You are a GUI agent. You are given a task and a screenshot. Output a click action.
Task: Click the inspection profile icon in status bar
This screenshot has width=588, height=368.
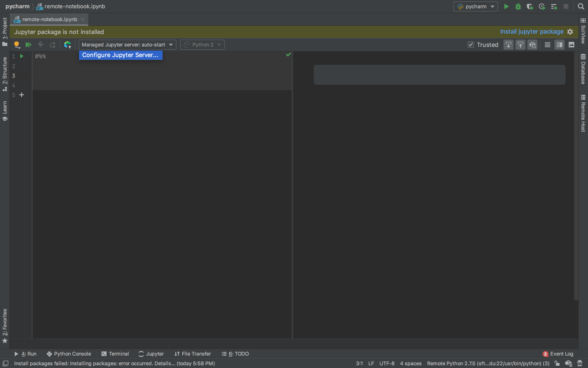568,363
